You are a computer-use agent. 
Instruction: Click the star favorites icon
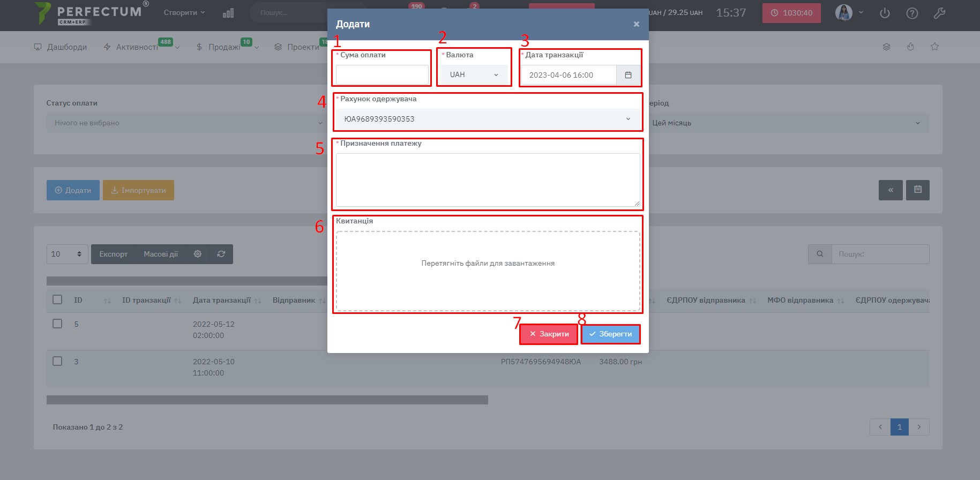tap(934, 47)
